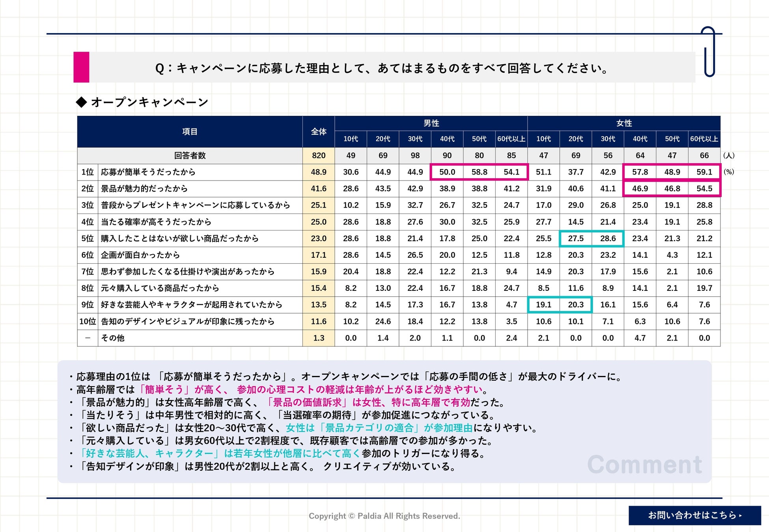The height and width of the screenshot is (532, 769).
Task: Click row label 普段からプレゼントキャンペーンに応募しているから
Action: pos(196,205)
